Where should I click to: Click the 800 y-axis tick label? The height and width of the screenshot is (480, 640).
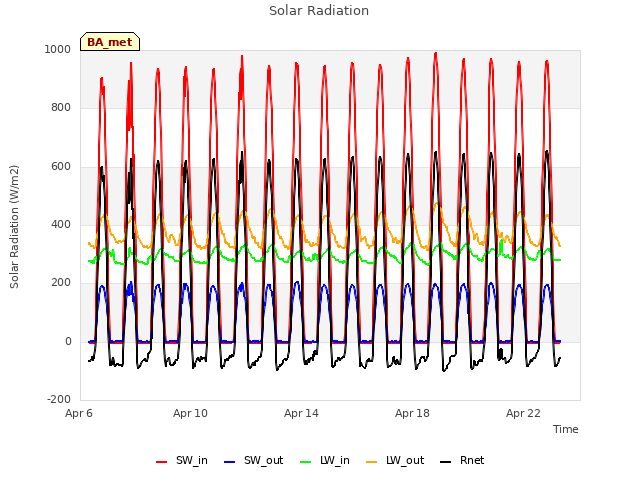click(x=61, y=107)
